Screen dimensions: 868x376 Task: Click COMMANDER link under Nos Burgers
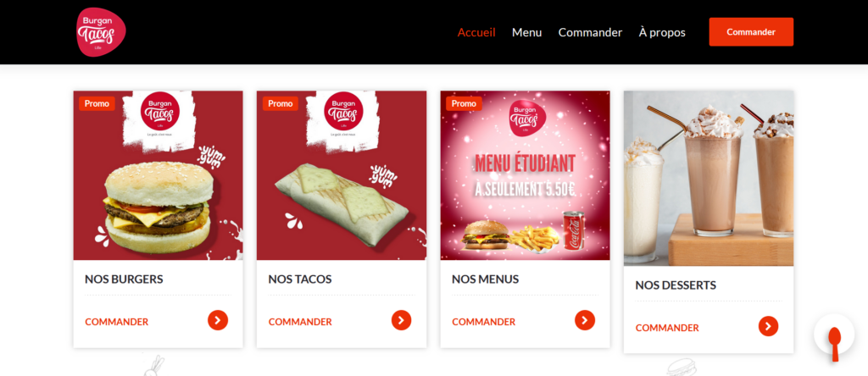[x=117, y=322]
